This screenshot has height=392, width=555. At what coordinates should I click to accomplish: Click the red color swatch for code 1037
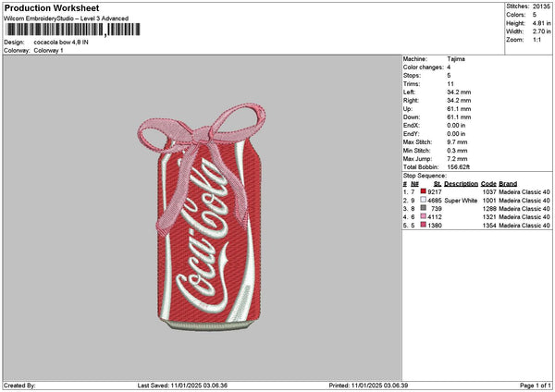[423, 191]
